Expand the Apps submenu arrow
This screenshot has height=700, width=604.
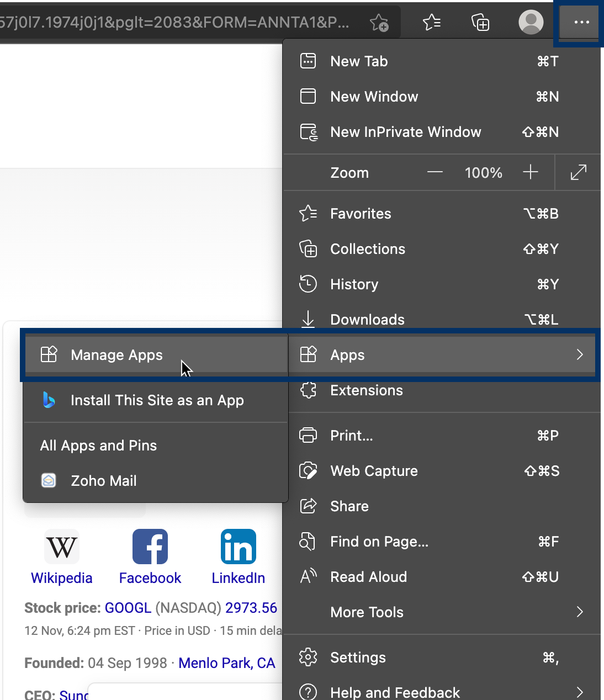click(x=580, y=354)
